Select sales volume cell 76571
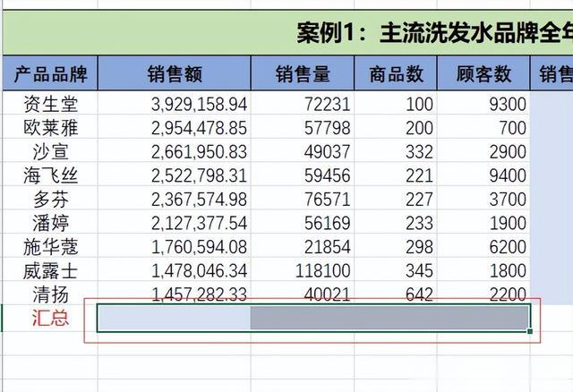 tap(303, 200)
